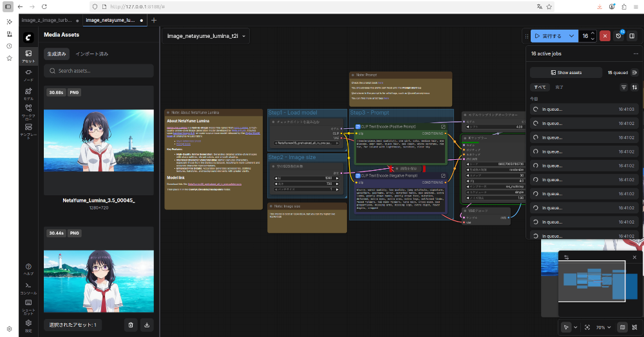Image resolution: width=644 pixels, height=337 pixels.
Task: Open the Models sidebar panel
Action: click(28, 93)
